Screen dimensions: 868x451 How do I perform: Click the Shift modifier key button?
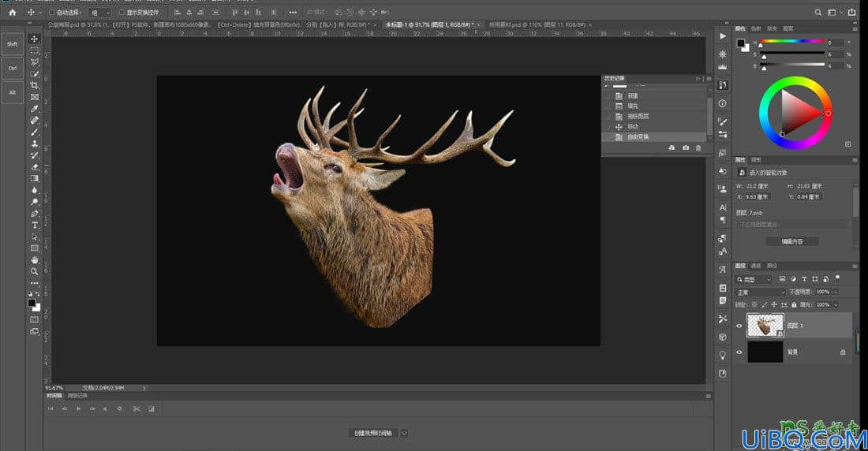coord(12,43)
